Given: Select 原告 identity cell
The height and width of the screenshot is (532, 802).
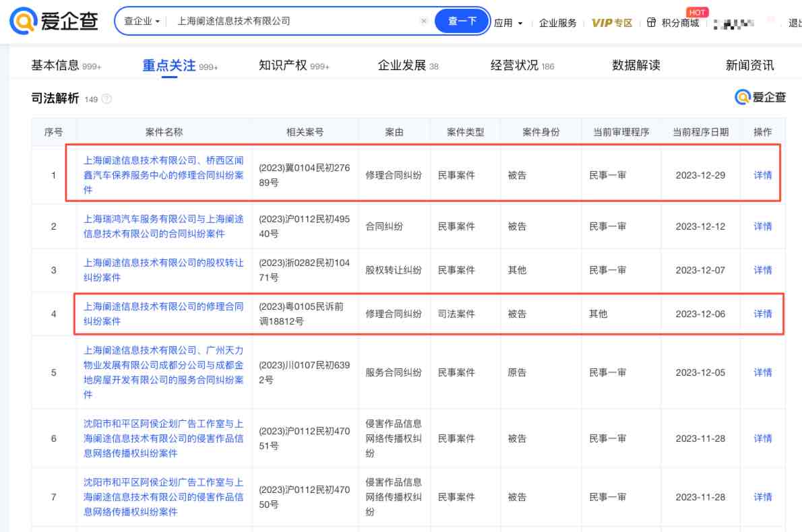Looking at the screenshot, I should coord(517,372).
